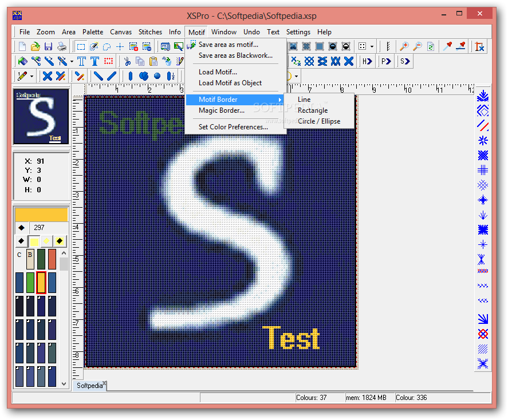The image size is (508, 420).
Task: Toggle the yellow block color view mode
Action: click(x=34, y=241)
